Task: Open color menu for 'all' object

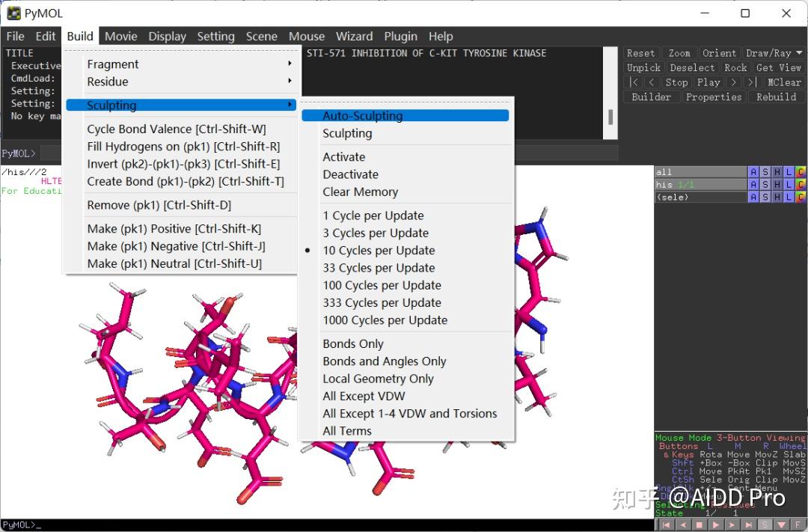Action: coord(801,172)
